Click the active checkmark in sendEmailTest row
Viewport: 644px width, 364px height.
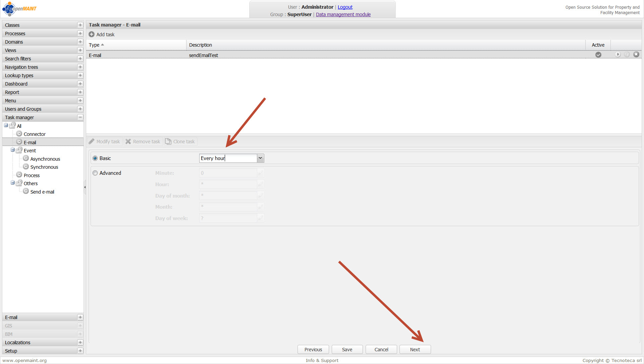click(598, 55)
